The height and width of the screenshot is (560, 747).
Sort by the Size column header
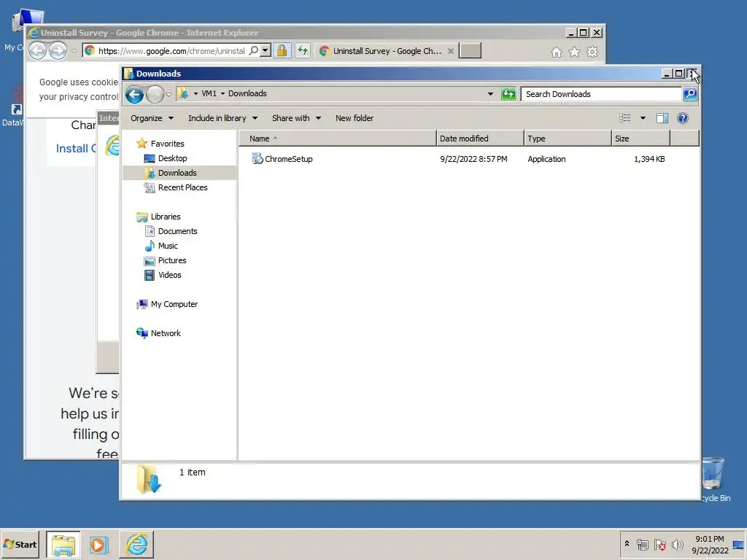(x=640, y=139)
